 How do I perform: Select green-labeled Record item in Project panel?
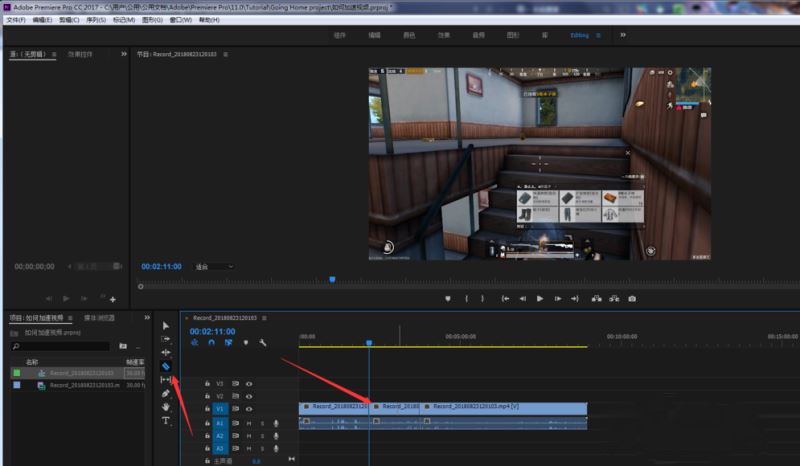78,373
